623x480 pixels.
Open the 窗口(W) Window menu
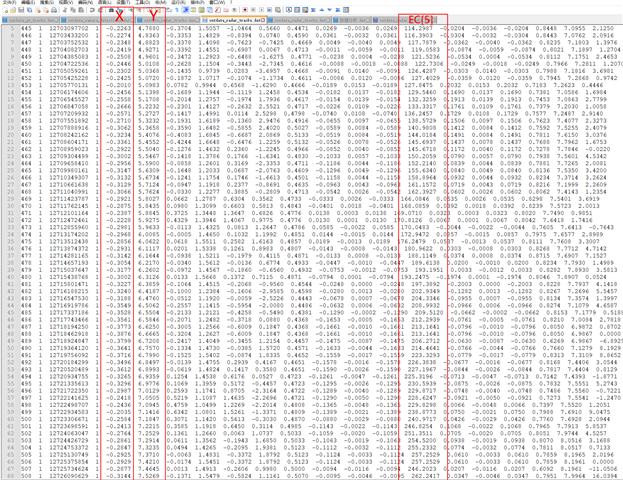[x=217, y=2]
